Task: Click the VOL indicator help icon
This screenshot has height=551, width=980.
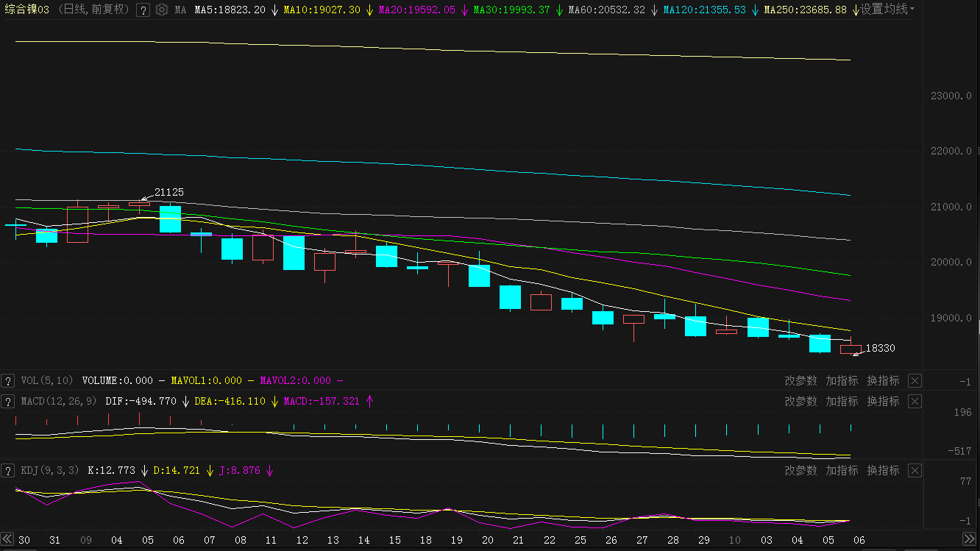Action: click(x=7, y=381)
